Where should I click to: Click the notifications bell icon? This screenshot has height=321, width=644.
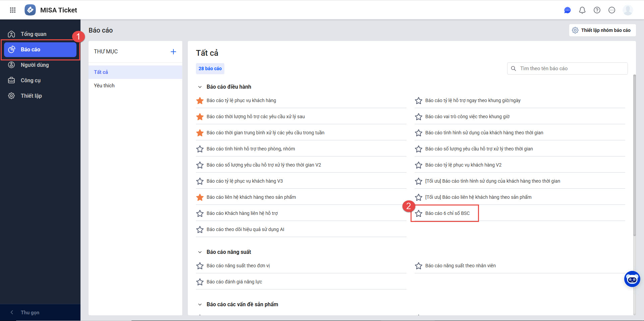(582, 10)
